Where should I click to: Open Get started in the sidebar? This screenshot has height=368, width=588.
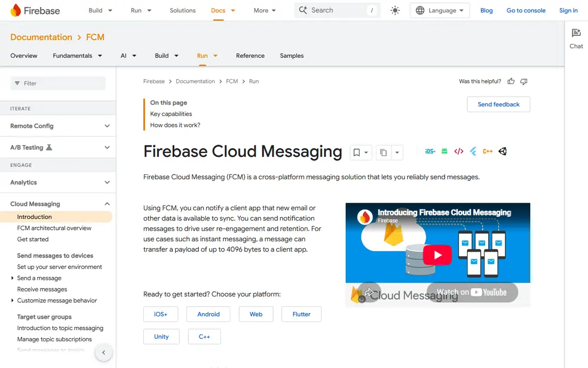coord(33,239)
